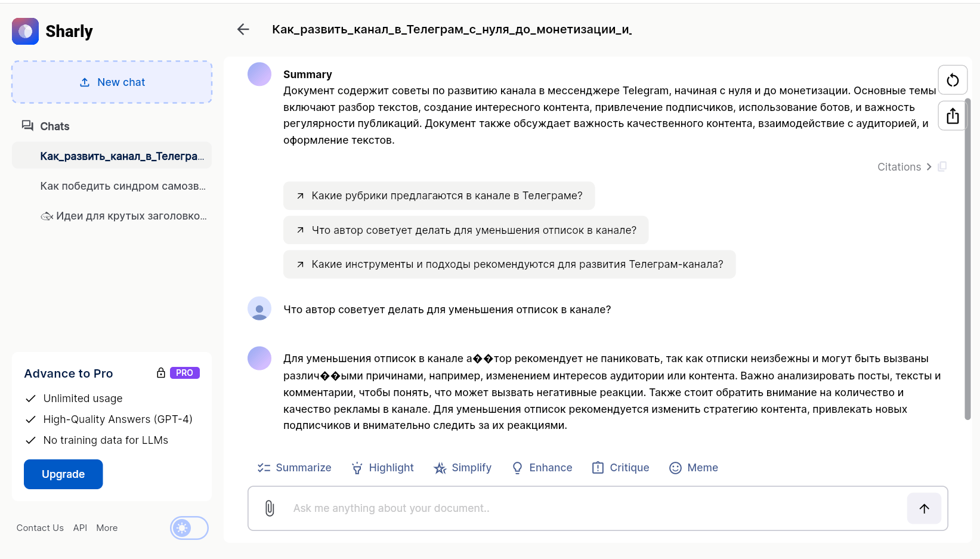Click the lock icon beside PRO badge

(x=161, y=373)
